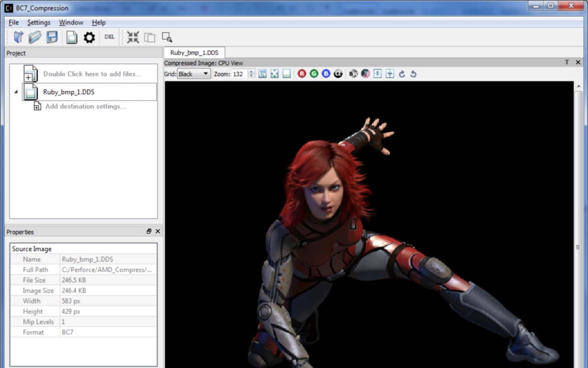Collapse the Ruby_bmp_1.DDS tree node arrow
The height and width of the screenshot is (368, 588).
tap(17, 92)
